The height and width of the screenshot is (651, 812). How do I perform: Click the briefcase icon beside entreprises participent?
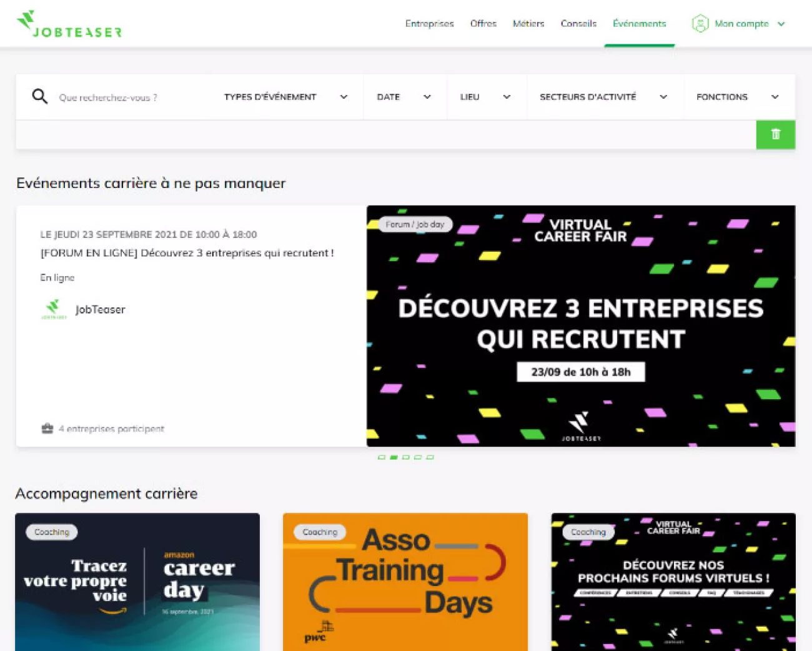47,429
